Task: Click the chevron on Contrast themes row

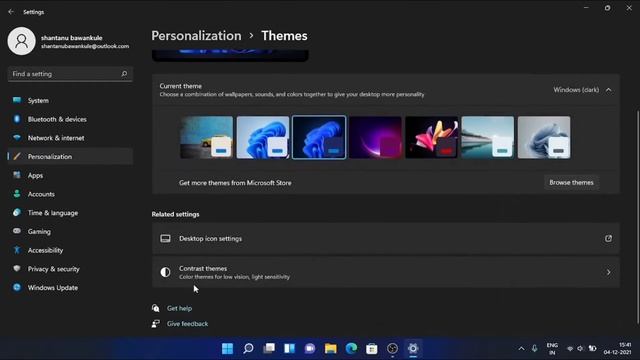Action: pos(609,272)
